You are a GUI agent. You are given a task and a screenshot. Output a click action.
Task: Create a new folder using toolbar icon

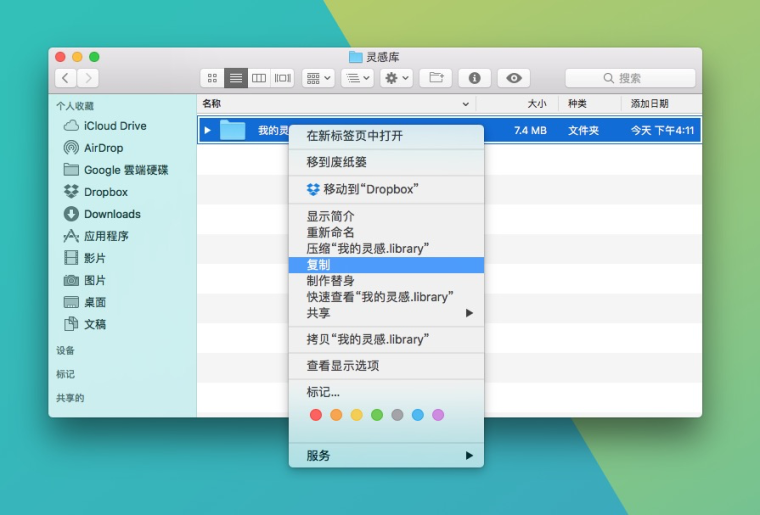(436, 78)
